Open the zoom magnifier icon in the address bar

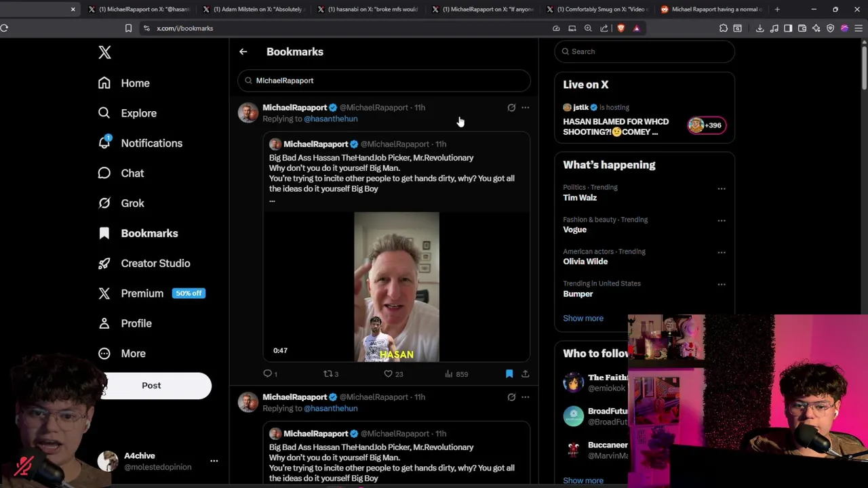coord(588,28)
